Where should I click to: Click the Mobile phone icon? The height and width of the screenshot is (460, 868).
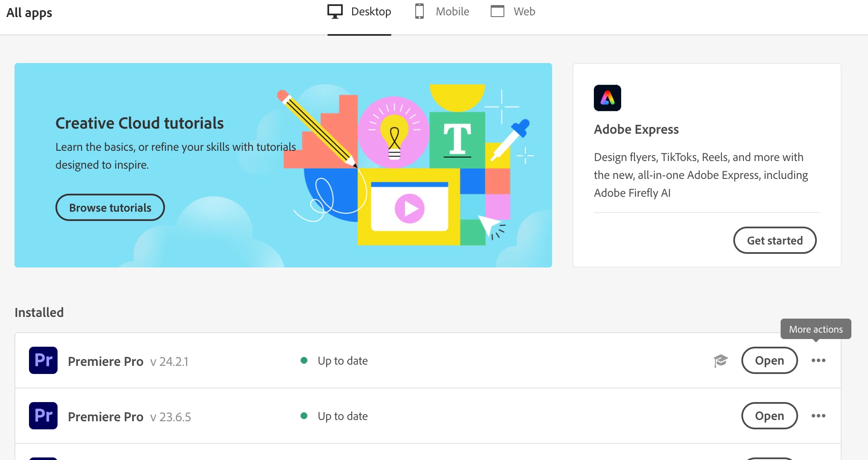point(419,11)
